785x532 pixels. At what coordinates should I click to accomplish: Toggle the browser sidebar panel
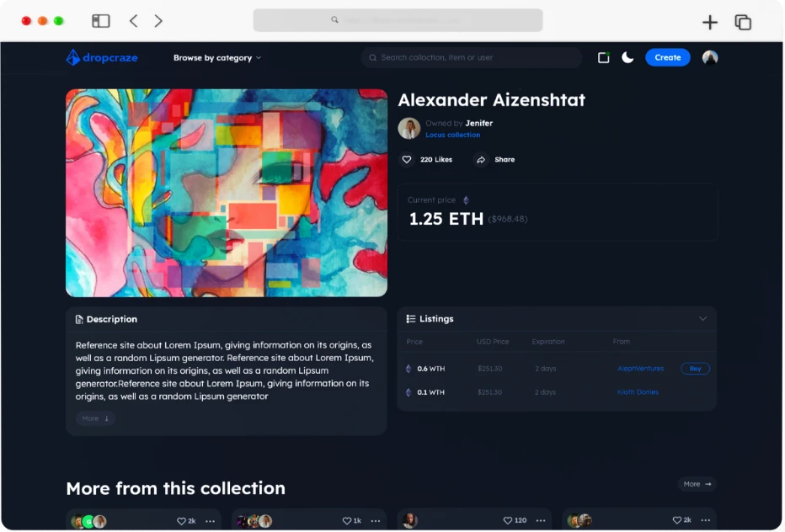click(101, 21)
